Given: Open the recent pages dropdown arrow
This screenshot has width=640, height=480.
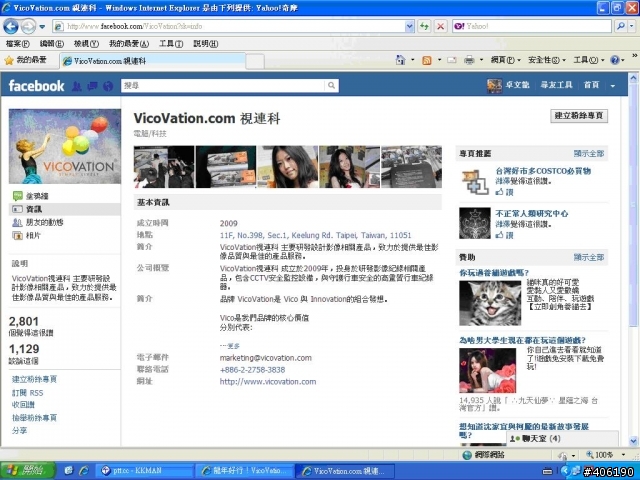Looking at the screenshot, I should click(42, 27).
